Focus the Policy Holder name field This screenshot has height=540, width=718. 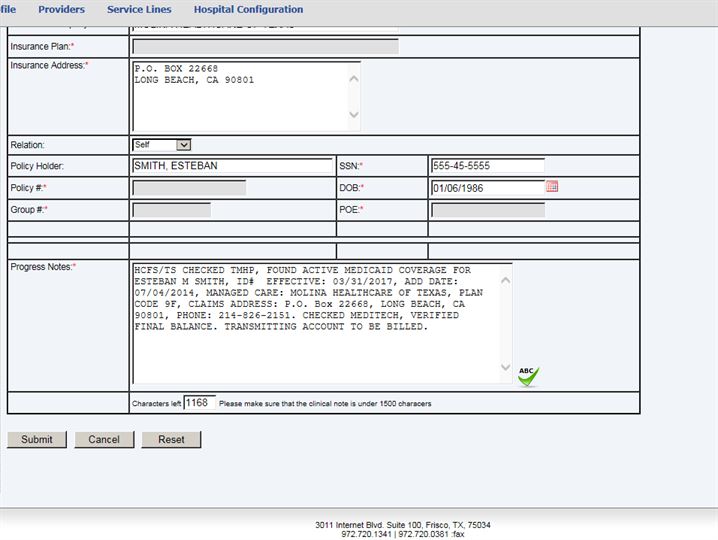click(x=232, y=166)
